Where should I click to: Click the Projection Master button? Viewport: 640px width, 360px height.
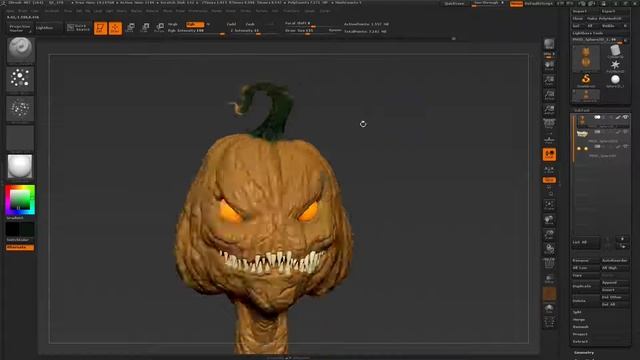(20, 28)
